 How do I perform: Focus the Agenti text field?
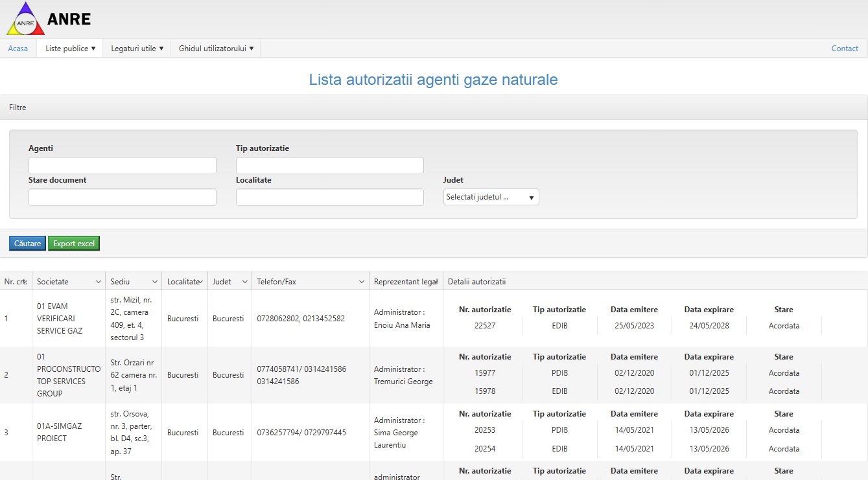(122, 166)
